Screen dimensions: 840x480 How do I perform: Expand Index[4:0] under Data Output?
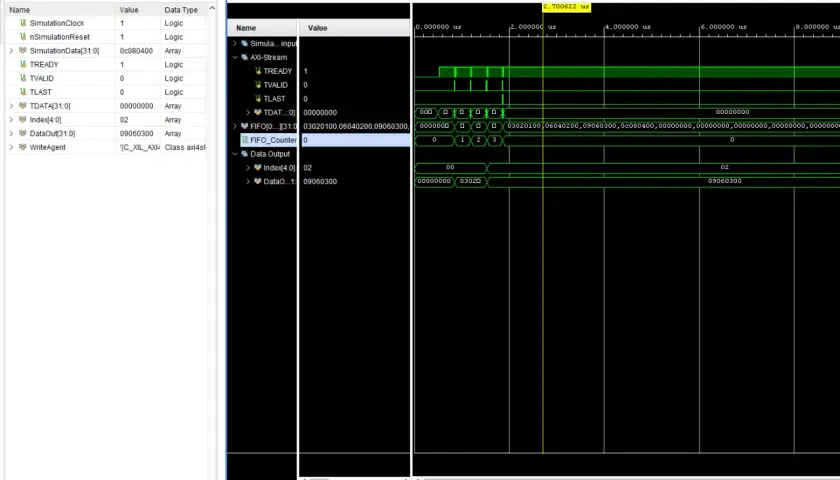click(x=248, y=168)
